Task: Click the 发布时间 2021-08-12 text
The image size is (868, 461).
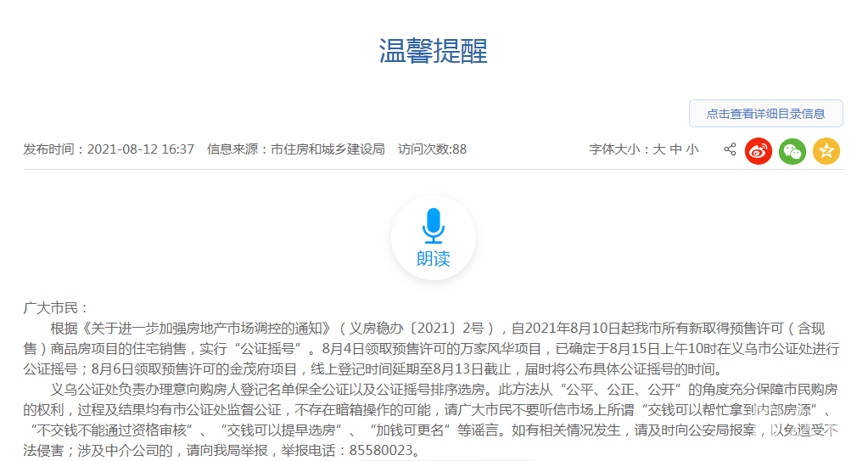Action: [109, 149]
